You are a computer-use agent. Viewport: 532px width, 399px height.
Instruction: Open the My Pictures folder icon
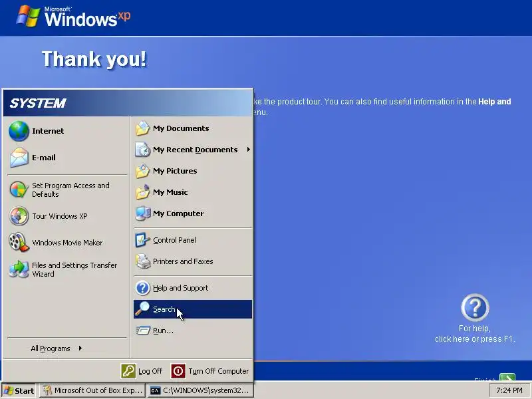[x=142, y=171]
